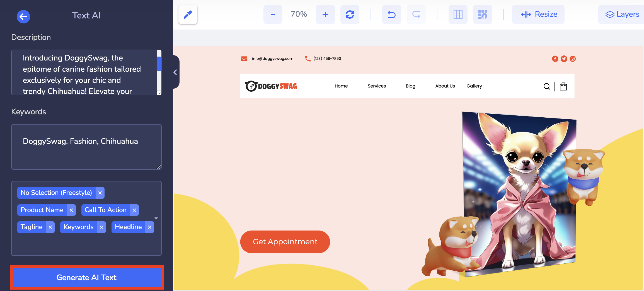Click the undo arrow icon
Screen dimensions: 644x291
click(391, 14)
